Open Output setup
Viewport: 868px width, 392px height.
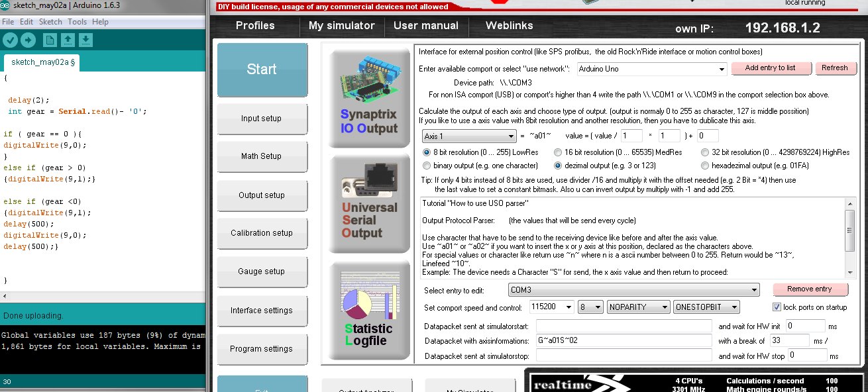pos(262,195)
